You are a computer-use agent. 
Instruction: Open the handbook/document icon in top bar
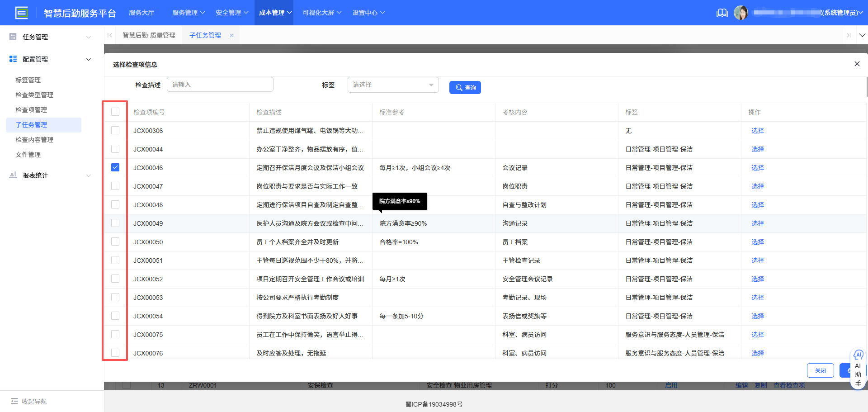[722, 13]
